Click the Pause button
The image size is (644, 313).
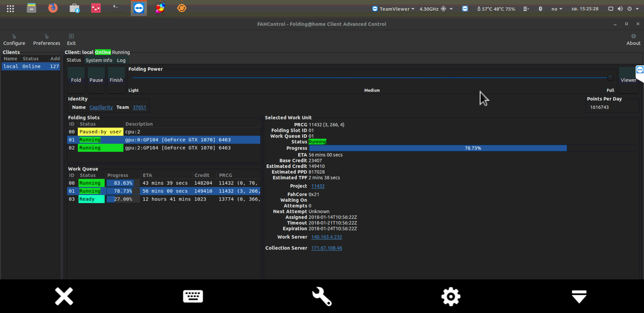pyautogui.click(x=96, y=80)
